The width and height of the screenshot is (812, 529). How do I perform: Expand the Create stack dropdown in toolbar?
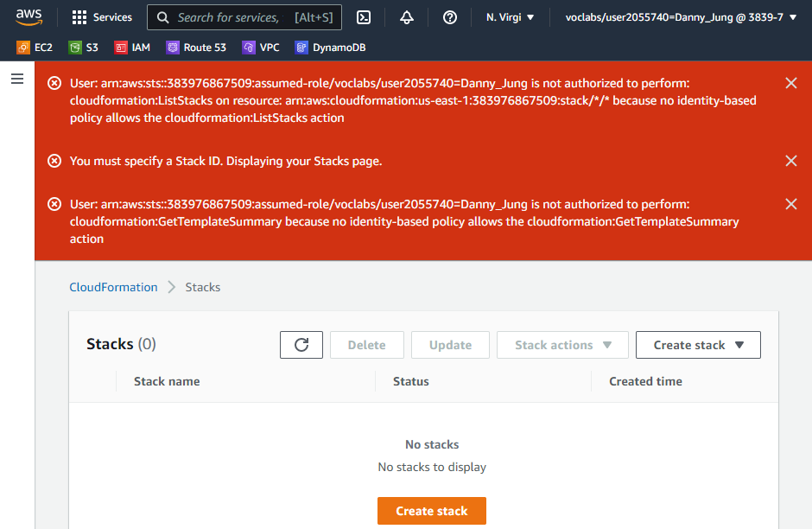tap(698, 345)
